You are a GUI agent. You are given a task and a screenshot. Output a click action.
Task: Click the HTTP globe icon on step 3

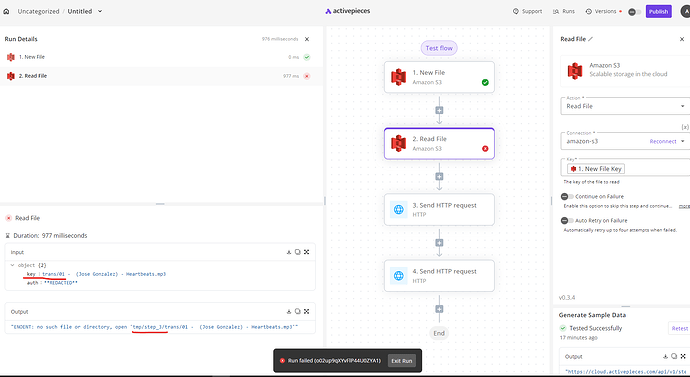tap(399, 210)
